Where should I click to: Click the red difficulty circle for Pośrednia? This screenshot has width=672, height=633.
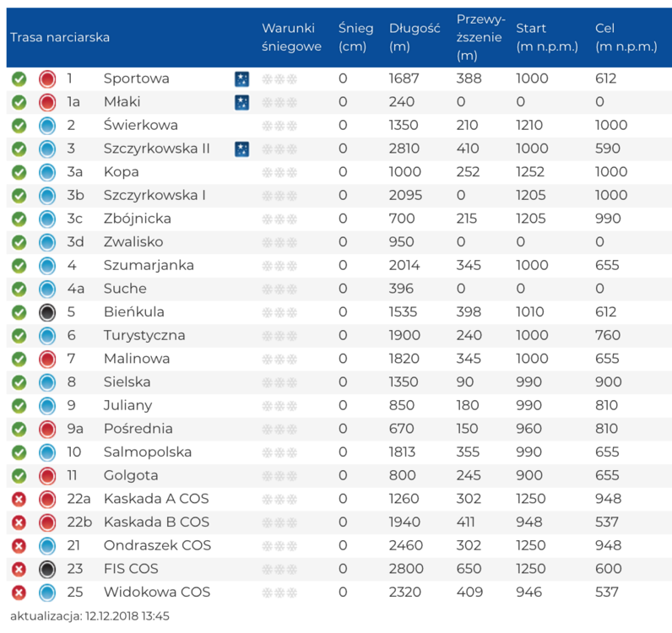(x=47, y=430)
